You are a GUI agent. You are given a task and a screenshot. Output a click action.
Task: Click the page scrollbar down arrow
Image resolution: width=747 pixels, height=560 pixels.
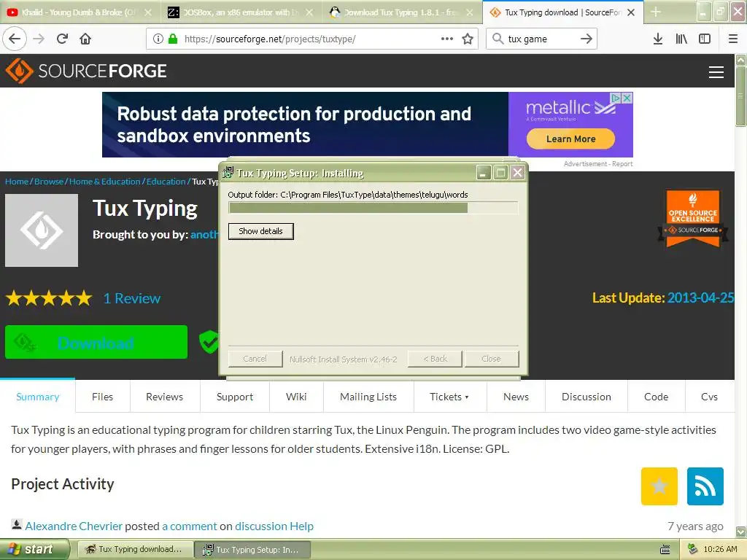pyautogui.click(x=741, y=532)
